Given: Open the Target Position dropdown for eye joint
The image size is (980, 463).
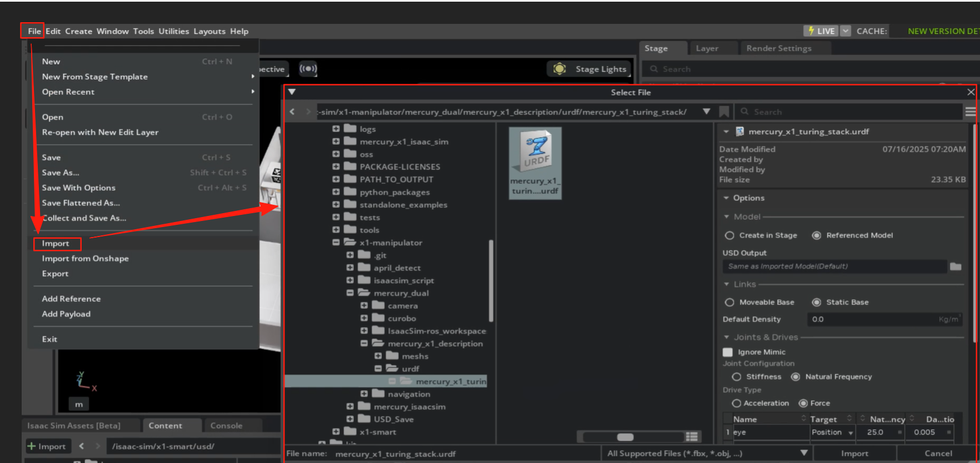Looking at the screenshot, I should tap(833, 432).
